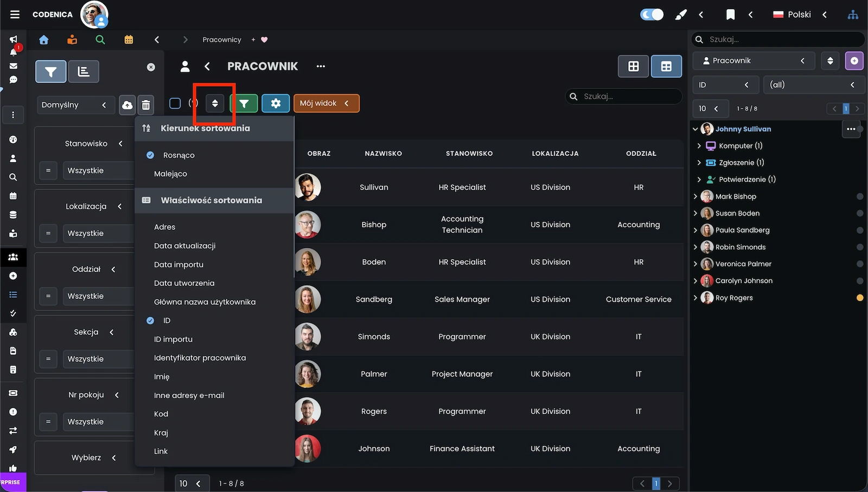The height and width of the screenshot is (492, 868).
Task: Sort by Data utworzenia
Action: pos(184,283)
